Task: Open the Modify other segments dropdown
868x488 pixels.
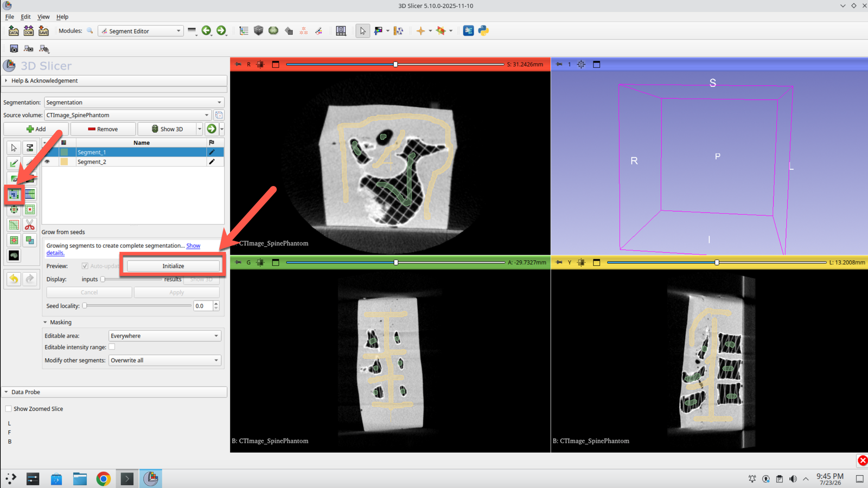Action: 165,360
